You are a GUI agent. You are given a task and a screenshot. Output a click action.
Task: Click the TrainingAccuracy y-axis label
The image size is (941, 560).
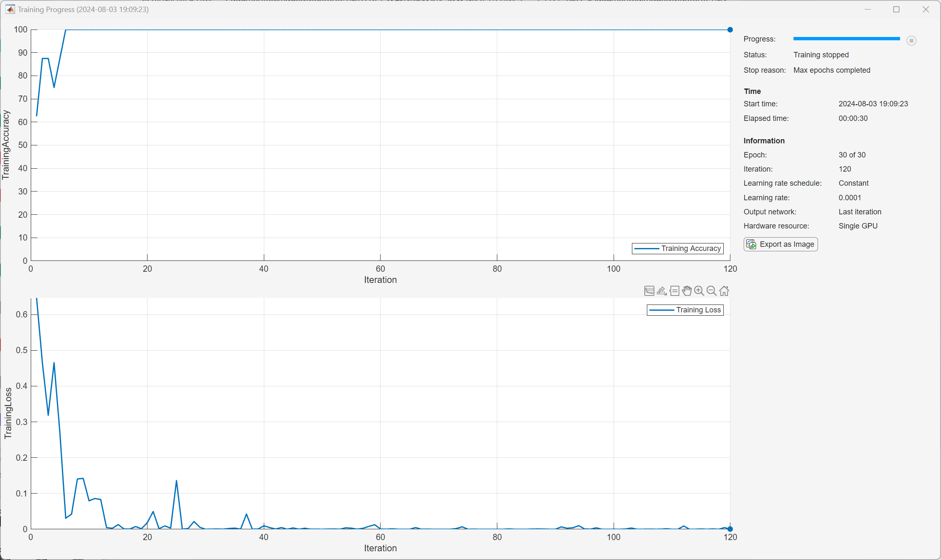pyautogui.click(x=6, y=145)
